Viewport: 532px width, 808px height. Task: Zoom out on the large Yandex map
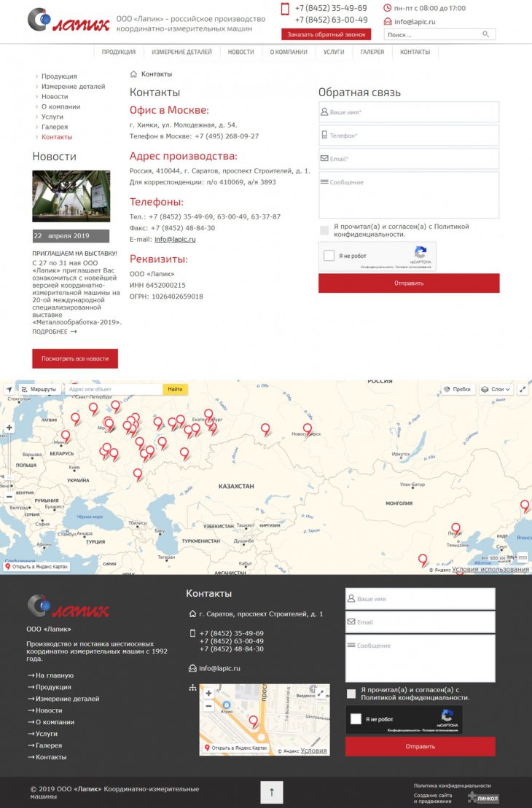point(9,496)
